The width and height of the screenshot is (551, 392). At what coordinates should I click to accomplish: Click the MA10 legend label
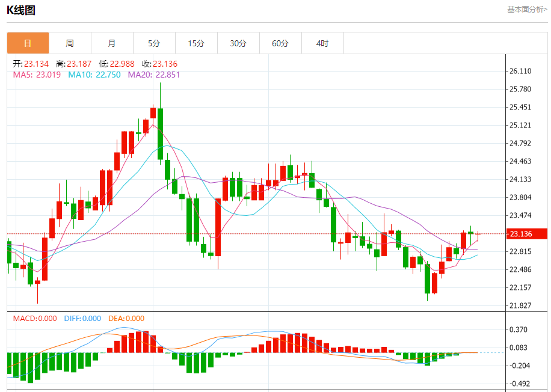94,75
